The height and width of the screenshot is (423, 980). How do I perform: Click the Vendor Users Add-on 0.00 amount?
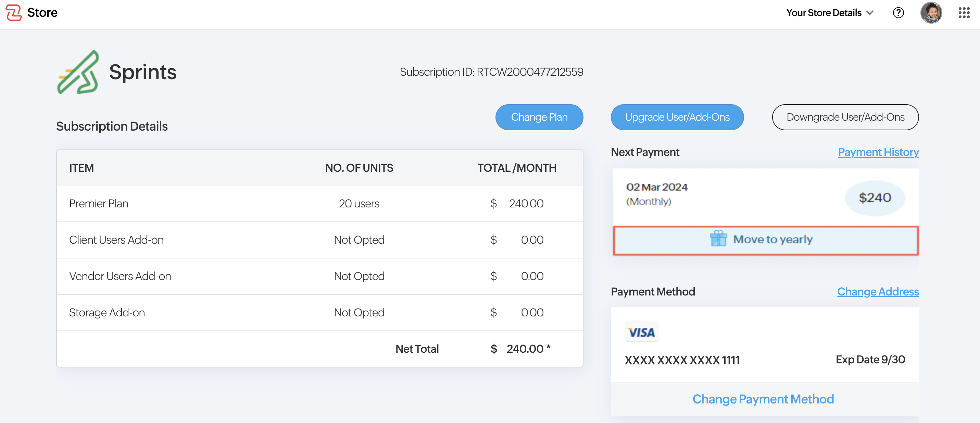pyautogui.click(x=532, y=276)
